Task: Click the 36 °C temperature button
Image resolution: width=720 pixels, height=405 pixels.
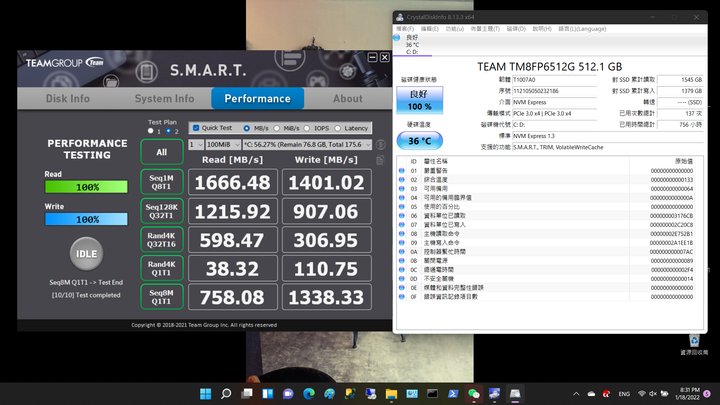Action: click(420, 141)
